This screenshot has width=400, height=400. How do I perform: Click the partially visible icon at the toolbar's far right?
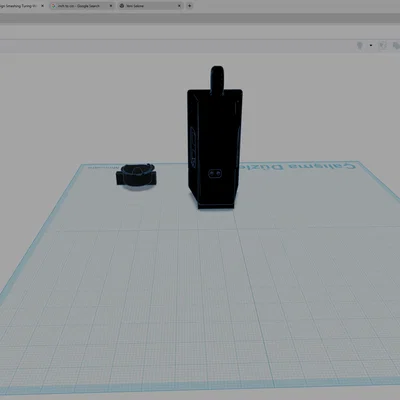tap(397, 46)
